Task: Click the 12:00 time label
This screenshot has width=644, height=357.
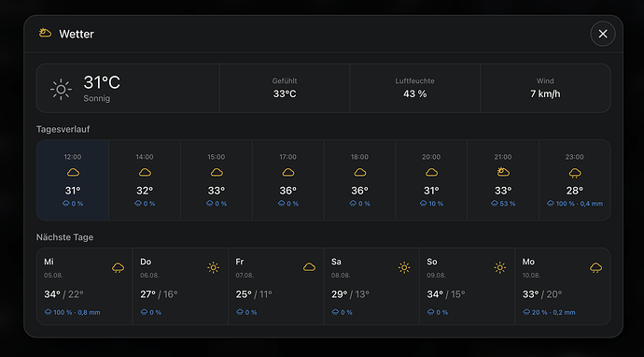Action: (73, 157)
